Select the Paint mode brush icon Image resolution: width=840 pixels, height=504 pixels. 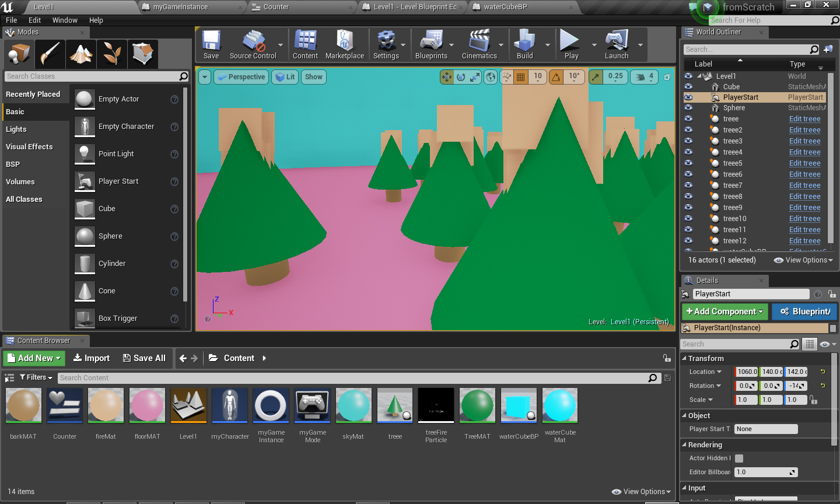50,54
